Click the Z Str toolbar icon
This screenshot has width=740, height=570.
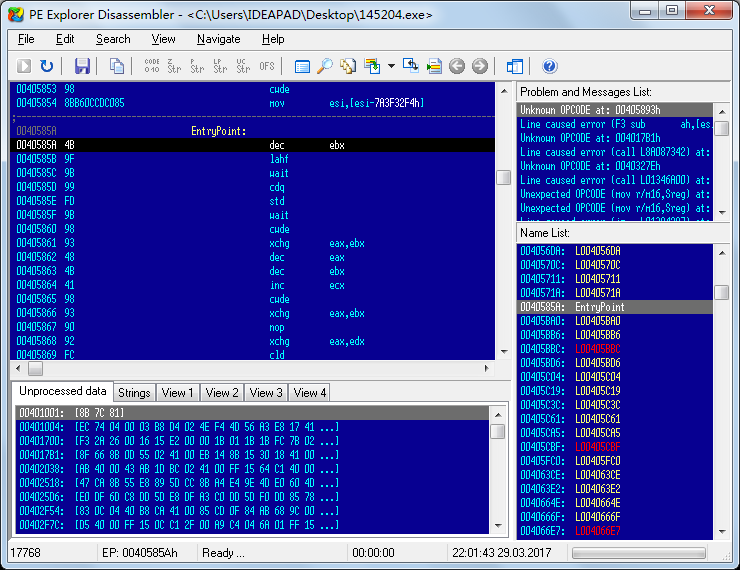pyautogui.click(x=174, y=66)
